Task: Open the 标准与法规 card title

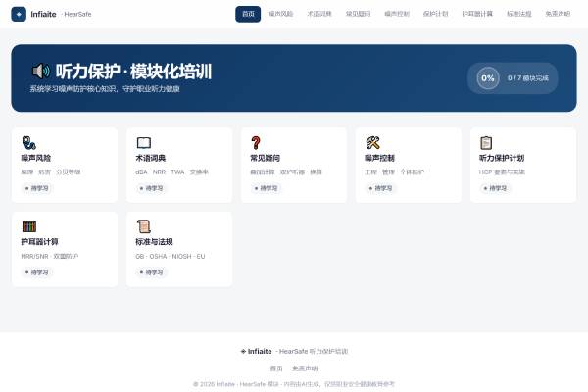Action: pyautogui.click(x=154, y=242)
